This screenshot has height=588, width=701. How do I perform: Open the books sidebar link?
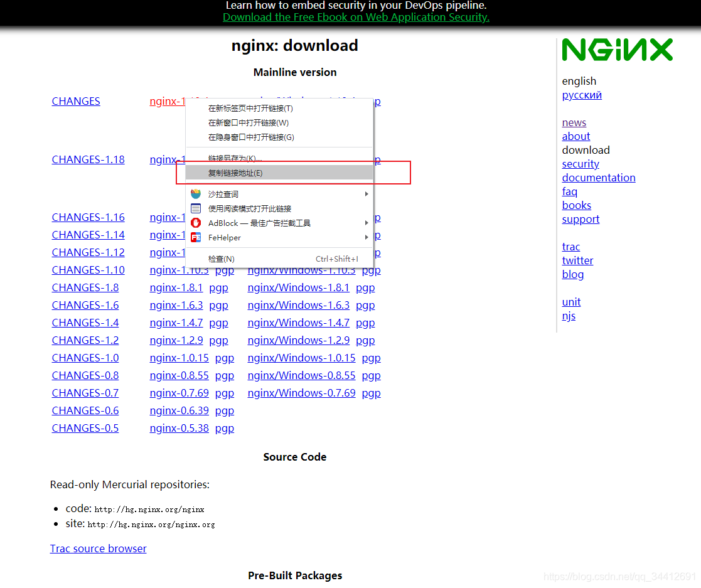click(576, 206)
